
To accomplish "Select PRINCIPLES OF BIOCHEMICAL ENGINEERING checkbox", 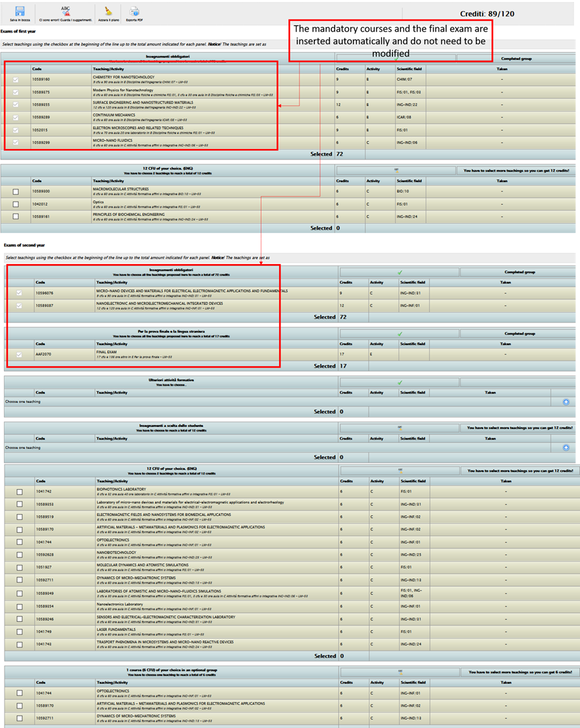I will pos(16,217).
